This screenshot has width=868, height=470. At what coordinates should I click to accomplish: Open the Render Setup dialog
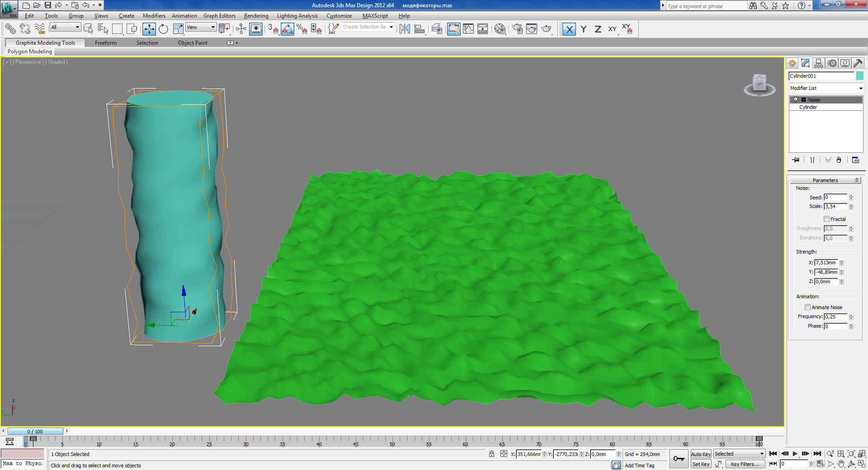coord(517,29)
